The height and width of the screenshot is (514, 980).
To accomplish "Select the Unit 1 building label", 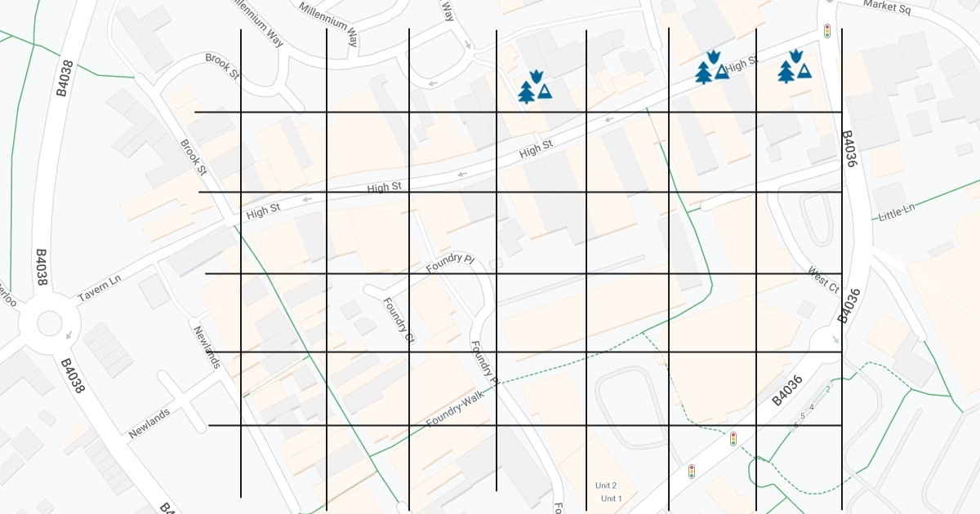I will 611,498.
